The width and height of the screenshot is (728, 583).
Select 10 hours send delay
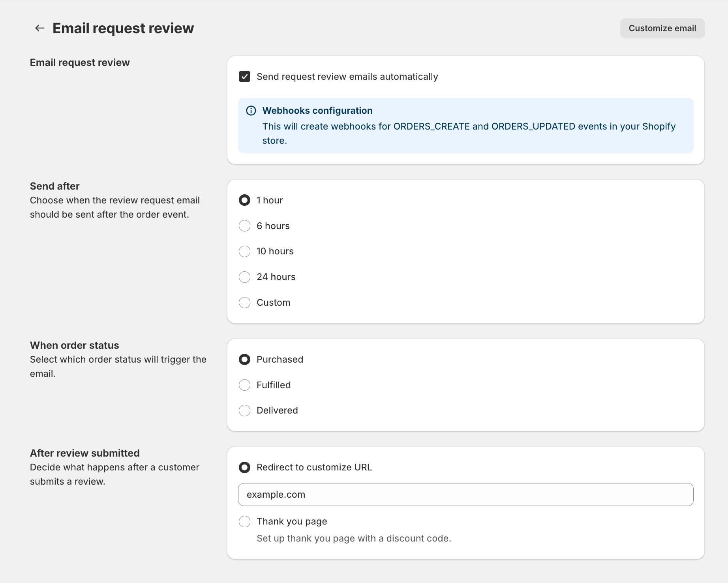[245, 251]
